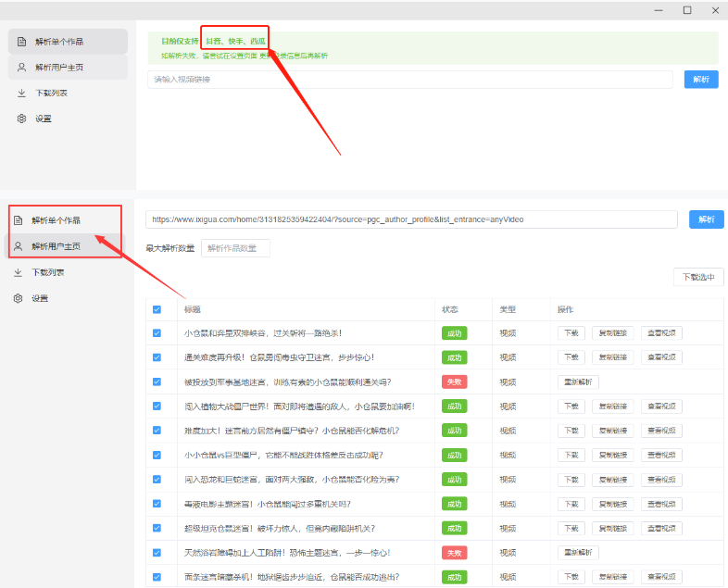Click 查看视频 for row 小仓鼠和弈星双排峡谷

coord(661,333)
